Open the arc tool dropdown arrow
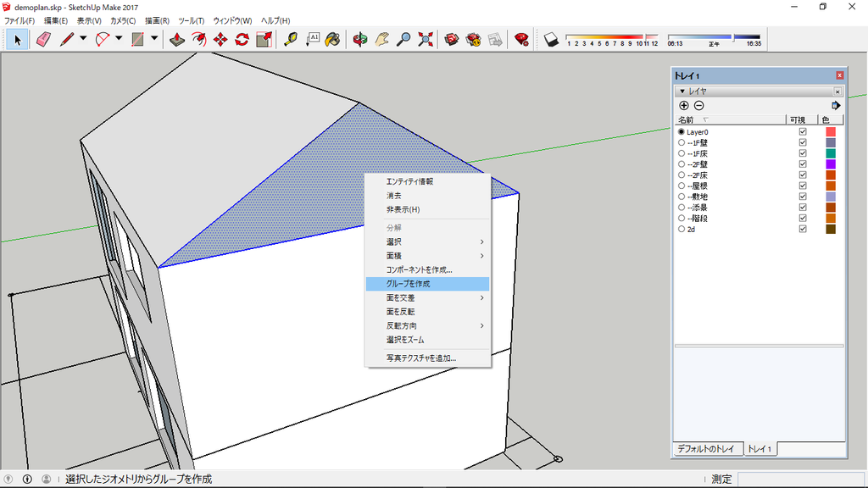The image size is (868, 488). click(x=119, y=39)
